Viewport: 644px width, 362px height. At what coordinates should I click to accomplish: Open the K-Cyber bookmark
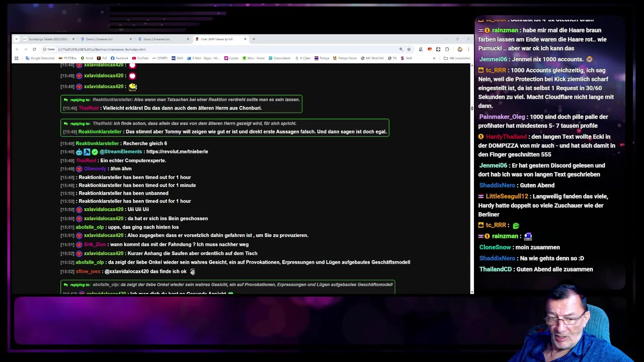[303, 58]
